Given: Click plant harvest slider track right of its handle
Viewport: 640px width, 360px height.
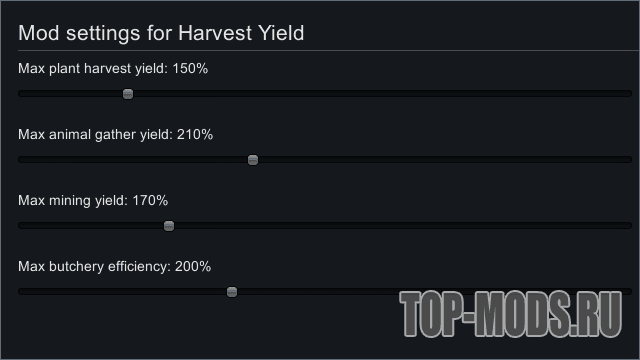Looking at the screenshot, I should click(x=382, y=94).
